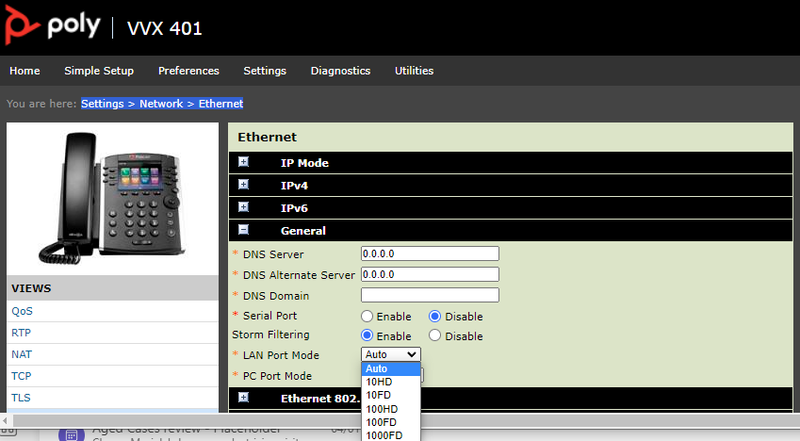The height and width of the screenshot is (441, 800).
Task: Click the VIEWS panel heading
Action: (x=31, y=288)
